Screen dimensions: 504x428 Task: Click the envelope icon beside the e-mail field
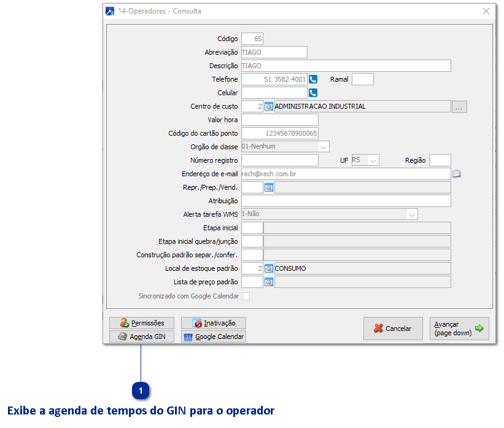click(x=457, y=174)
